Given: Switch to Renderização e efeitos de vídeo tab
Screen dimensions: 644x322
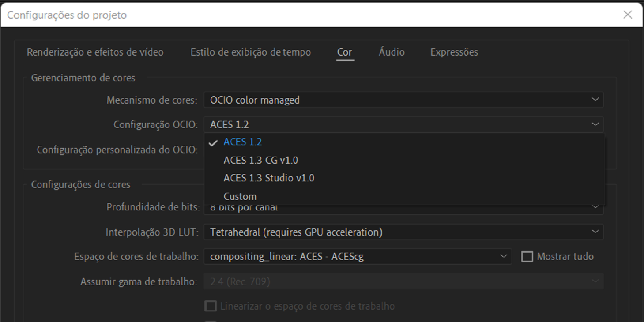Looking at the screenshot, I should pos(95,52).
